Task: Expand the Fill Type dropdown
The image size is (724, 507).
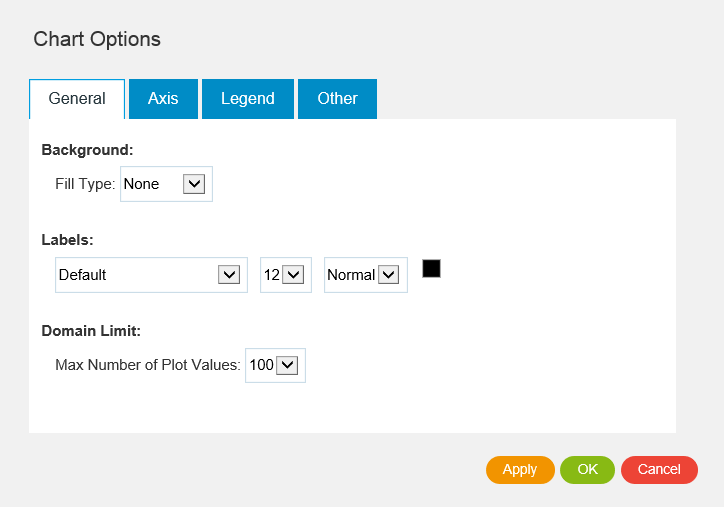Action: [166, 184]
